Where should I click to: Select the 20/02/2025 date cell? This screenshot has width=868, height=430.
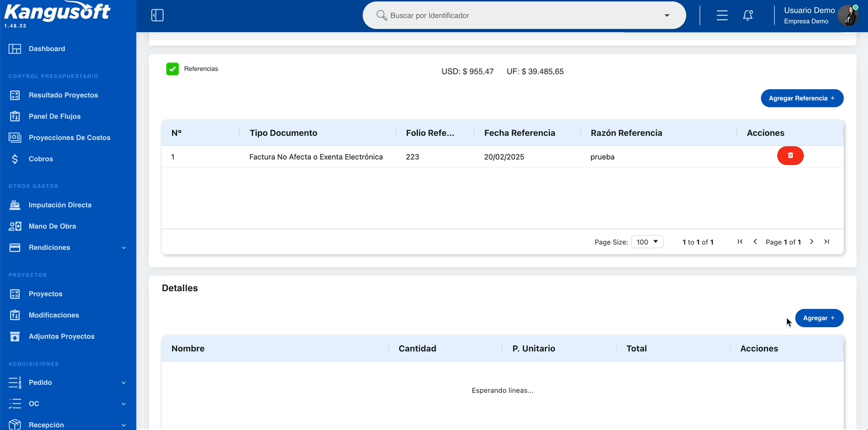504,157
